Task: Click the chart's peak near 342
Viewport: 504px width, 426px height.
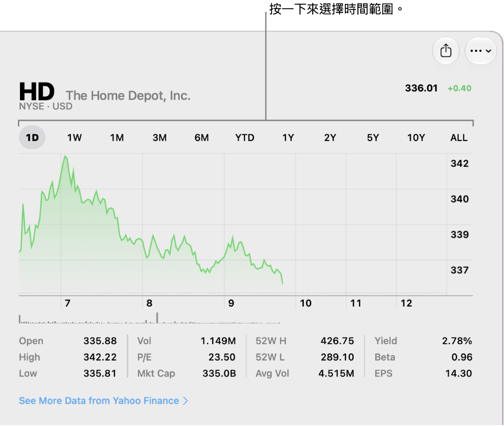Action: click(66, 157)
